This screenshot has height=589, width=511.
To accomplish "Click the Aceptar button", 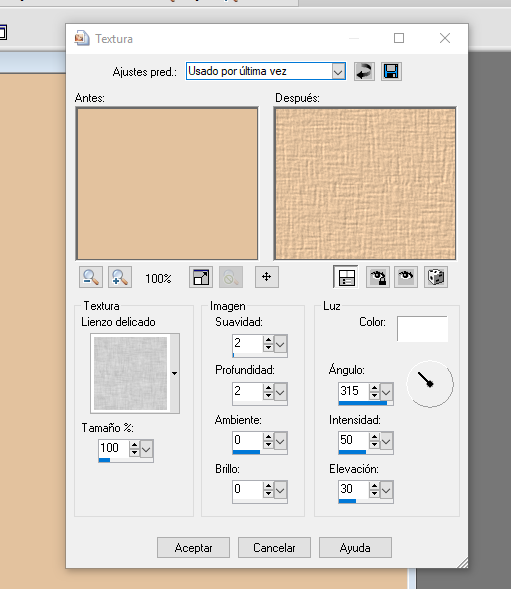I will [194, 548].
